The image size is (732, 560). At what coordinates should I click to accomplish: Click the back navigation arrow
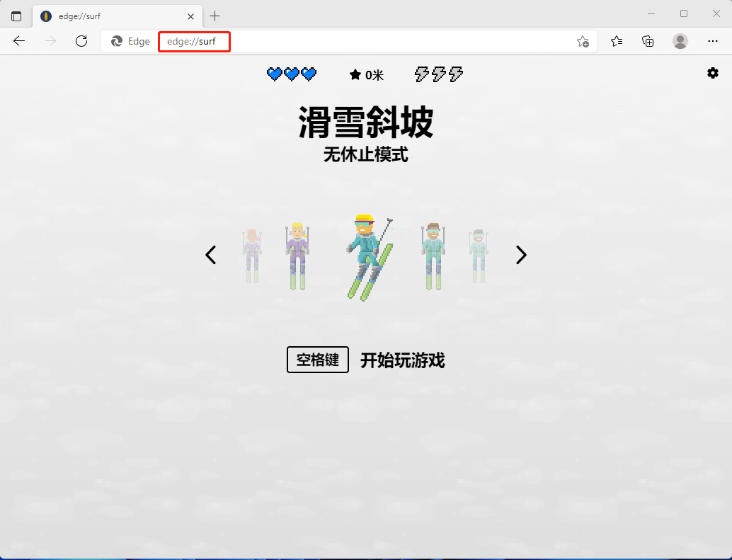(x=18, y=41)
